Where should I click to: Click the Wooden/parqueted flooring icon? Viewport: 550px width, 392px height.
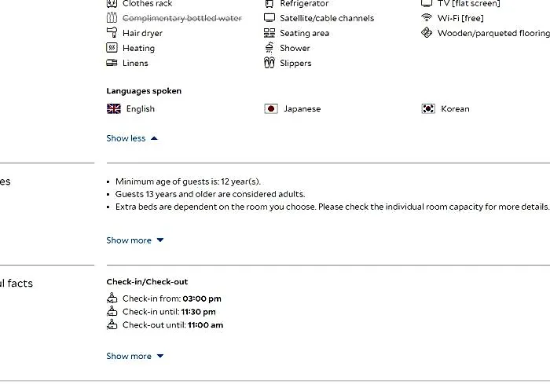(427, 33)
